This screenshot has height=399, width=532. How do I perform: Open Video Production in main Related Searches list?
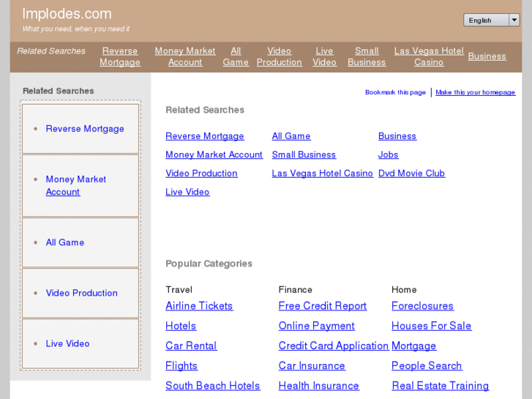[x=201, y=174]
